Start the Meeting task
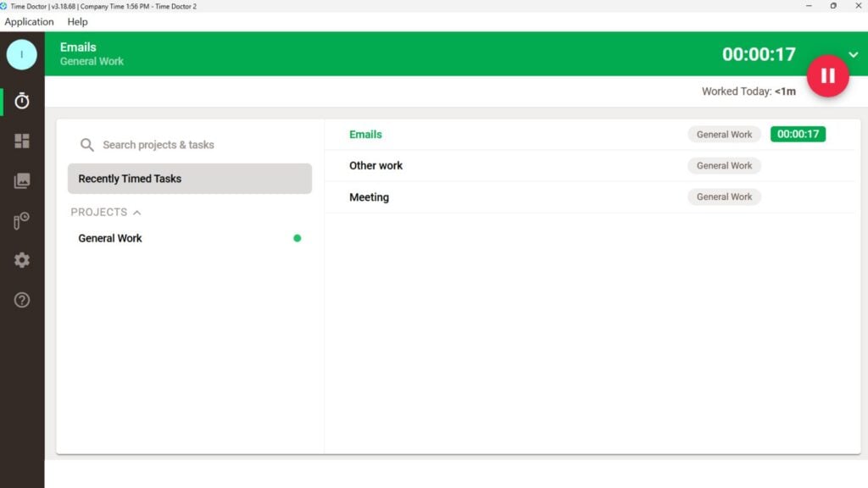Image resolution: width=868 pixels, height=488 pixels. 590,197
